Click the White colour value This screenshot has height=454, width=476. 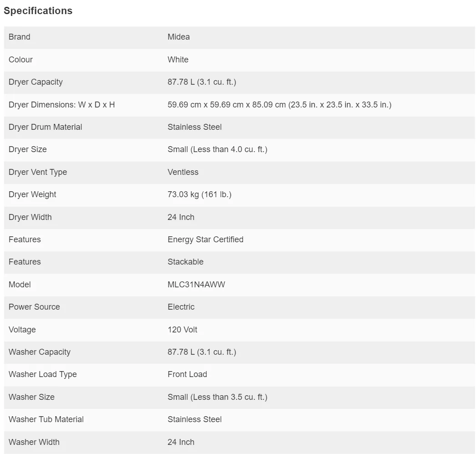point(178,60)
